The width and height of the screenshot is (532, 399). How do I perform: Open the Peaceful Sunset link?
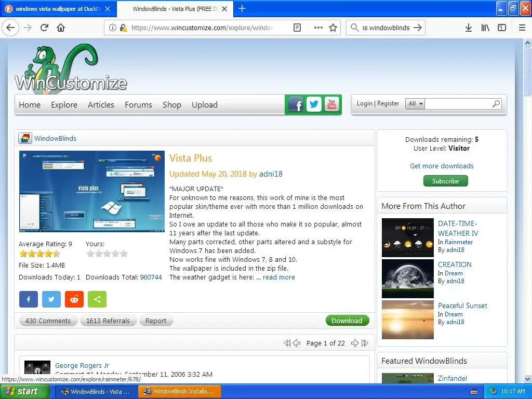(462, 305)
